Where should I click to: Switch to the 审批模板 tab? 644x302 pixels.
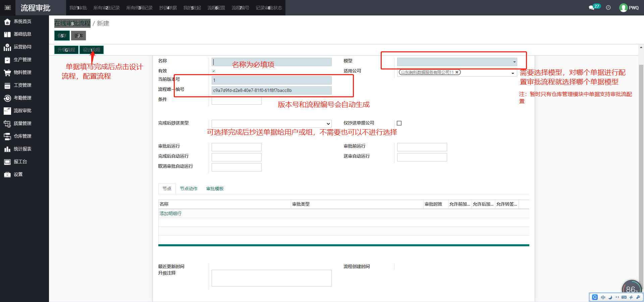tap(215, 189)
